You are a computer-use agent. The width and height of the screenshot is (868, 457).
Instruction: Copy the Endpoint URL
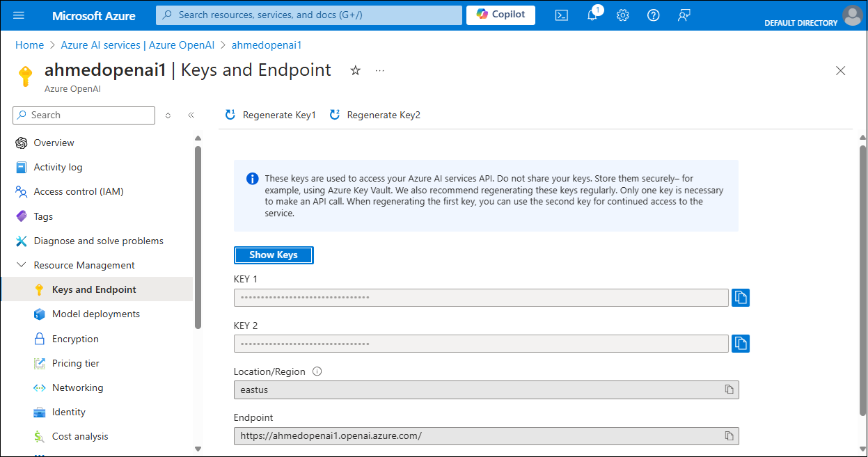pyautogui.click(x=729, y=435)
